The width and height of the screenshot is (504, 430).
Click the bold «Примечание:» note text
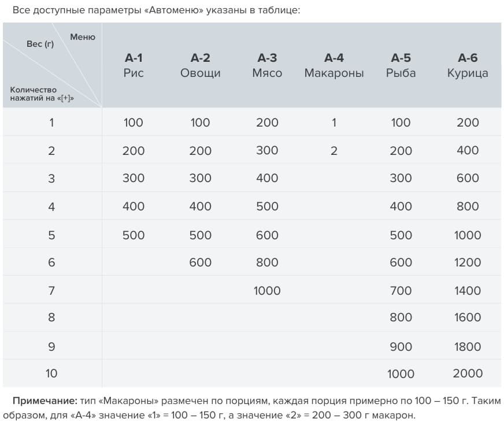(45, 401)
